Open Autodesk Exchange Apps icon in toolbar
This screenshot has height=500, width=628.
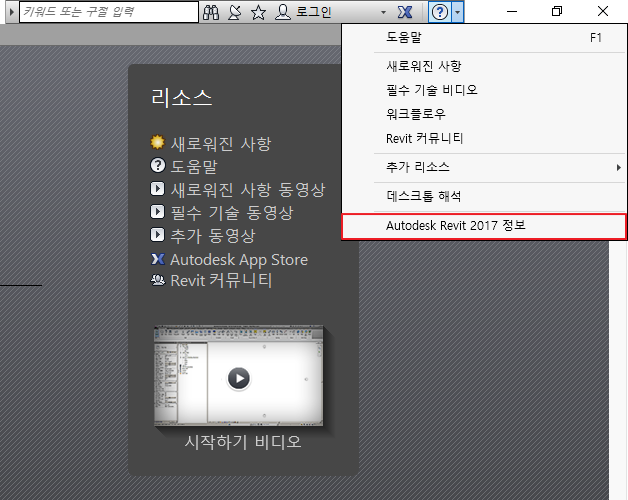(x=405, y=12)
